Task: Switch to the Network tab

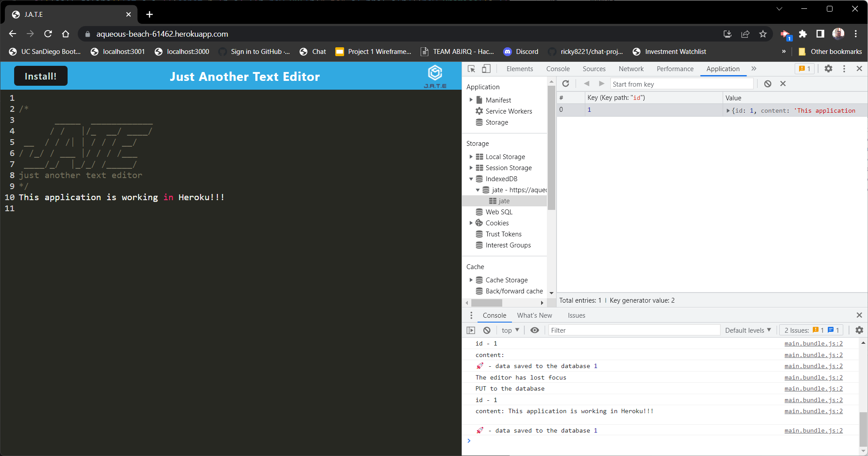Action: [x=630, y=69]
